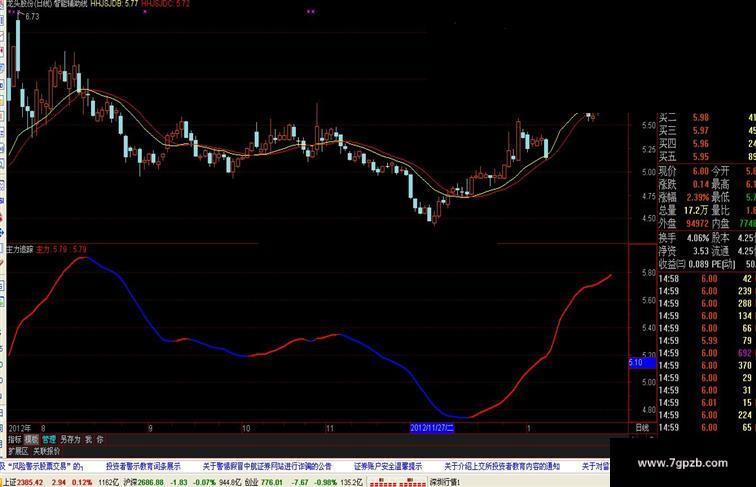The width and height of the screenshot is (756, 487).
Task: Click the 现价 current price 6.00
Action: pyautogui.click(x=701, y=171)
